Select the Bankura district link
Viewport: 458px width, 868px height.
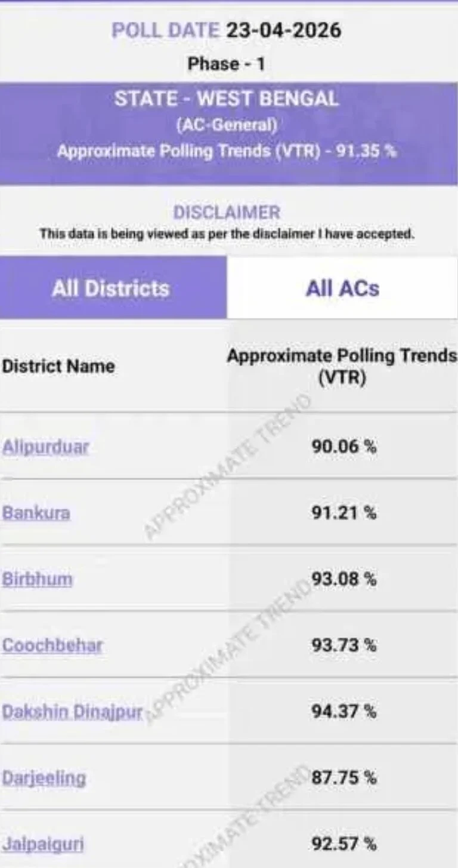tap(36, 513)
